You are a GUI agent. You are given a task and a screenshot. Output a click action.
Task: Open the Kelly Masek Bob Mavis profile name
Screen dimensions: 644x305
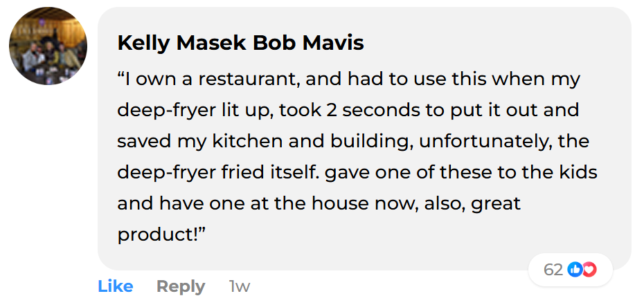tap(240, 43)
